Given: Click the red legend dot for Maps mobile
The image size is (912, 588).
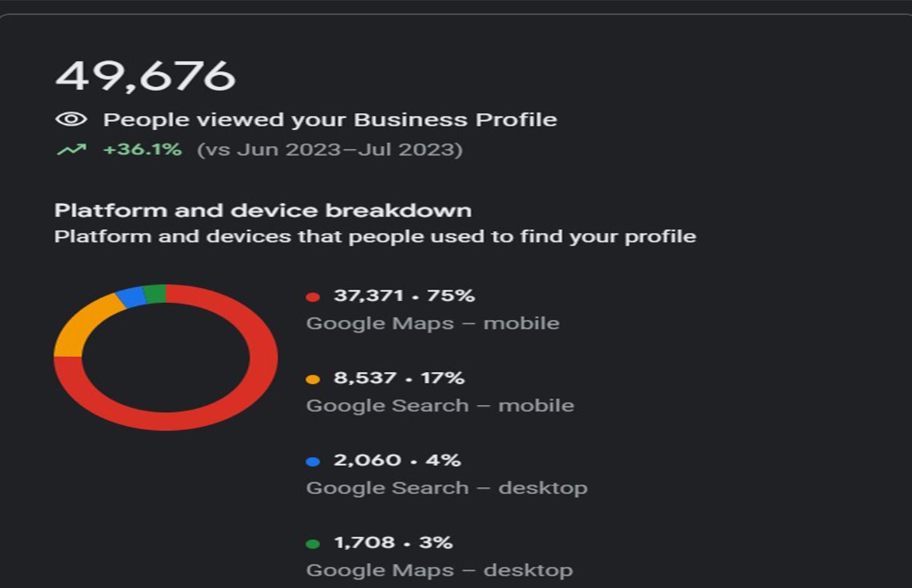Looking at the screenshot, I should pos(313,297).
